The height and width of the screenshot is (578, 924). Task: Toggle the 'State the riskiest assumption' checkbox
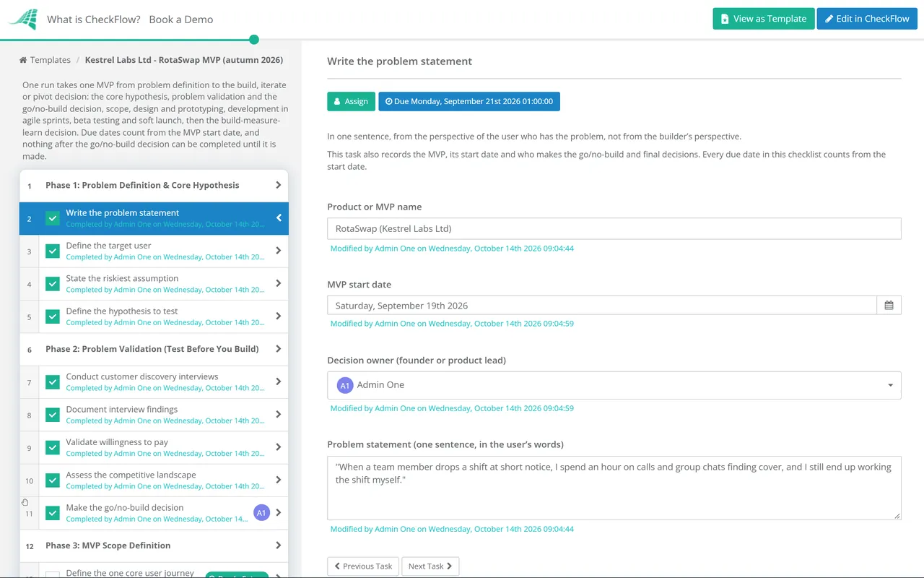click(x=53, y=284)
